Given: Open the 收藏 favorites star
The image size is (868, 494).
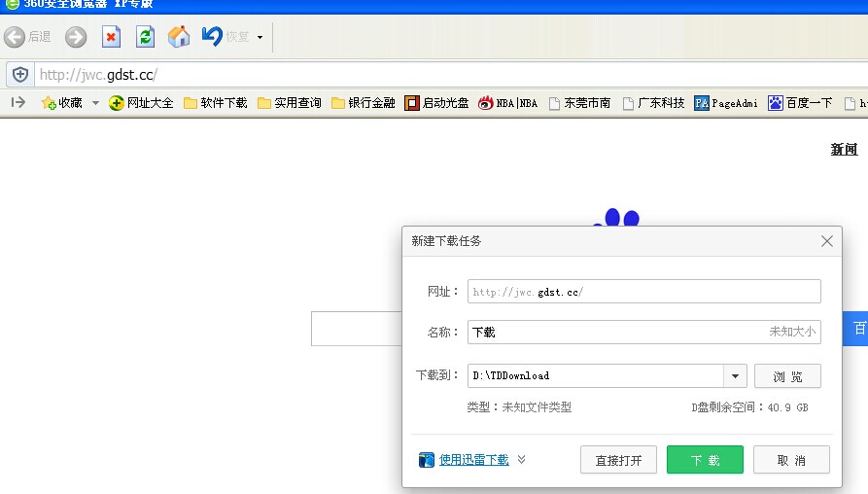Looking at the screenshot, I should pyautogui.click(x=49, y=103).
